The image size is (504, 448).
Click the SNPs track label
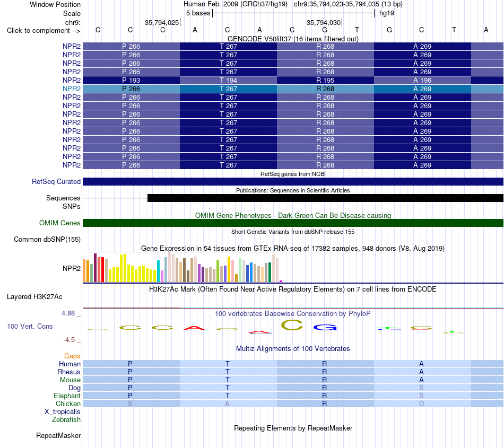coord(72,206)
